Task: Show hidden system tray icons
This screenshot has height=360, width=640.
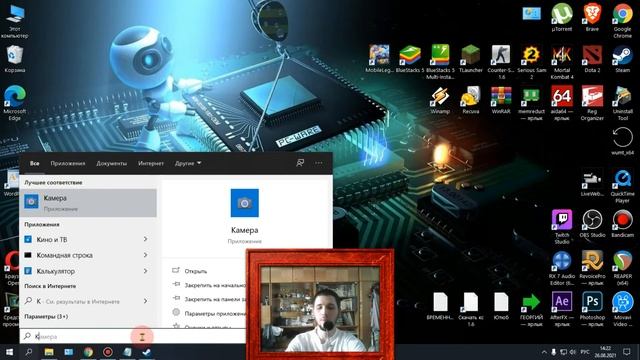Action: click(x=544, y=352)
